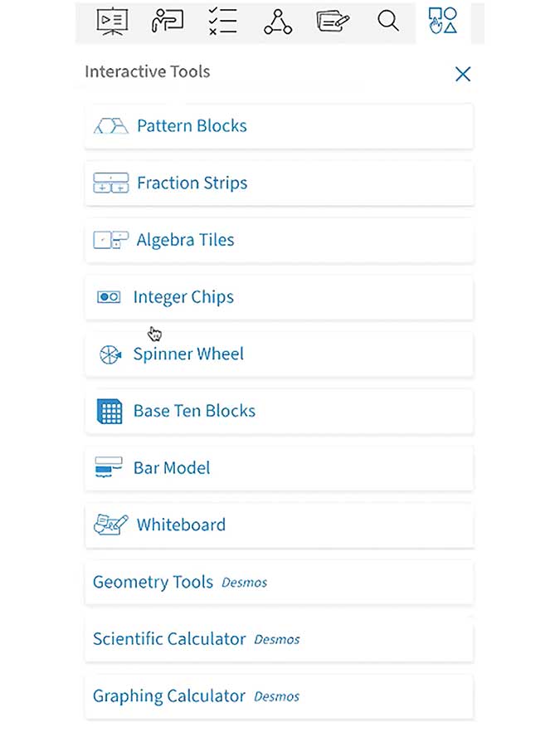Click the checklist icon in top toolbar
Viewport: 560px width, 747px height.
tap(222, 21)
